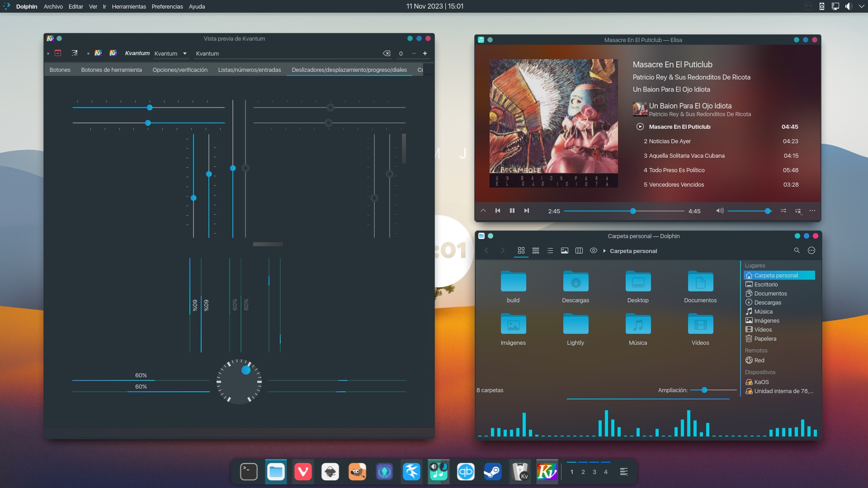Pause playback in Elisa
This screenshot has width=868, height=488.
click(512, 211)
